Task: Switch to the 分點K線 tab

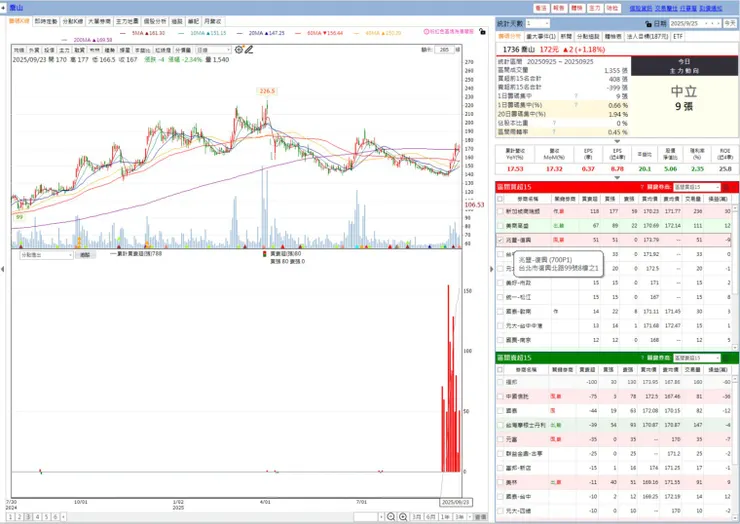Action: [x=73, y=21]
